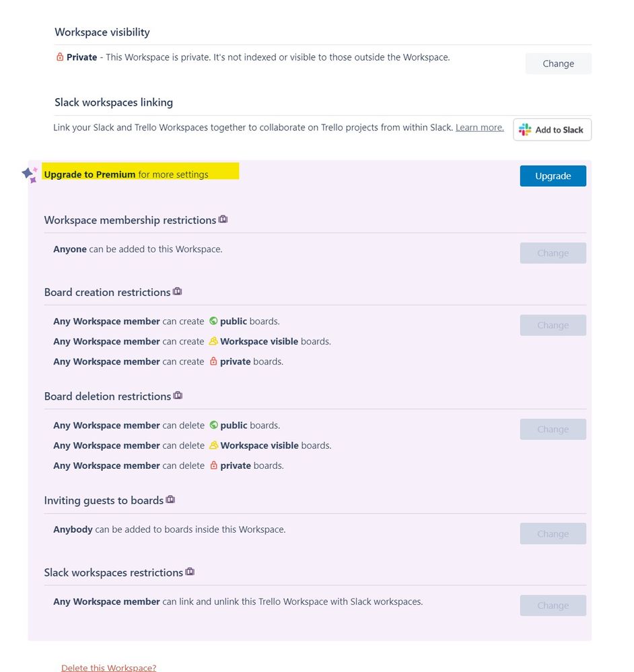634x672 pixels.
Task: Click the sparkle stars icon by Upgrade to Premium
Action: click(30, 174)
